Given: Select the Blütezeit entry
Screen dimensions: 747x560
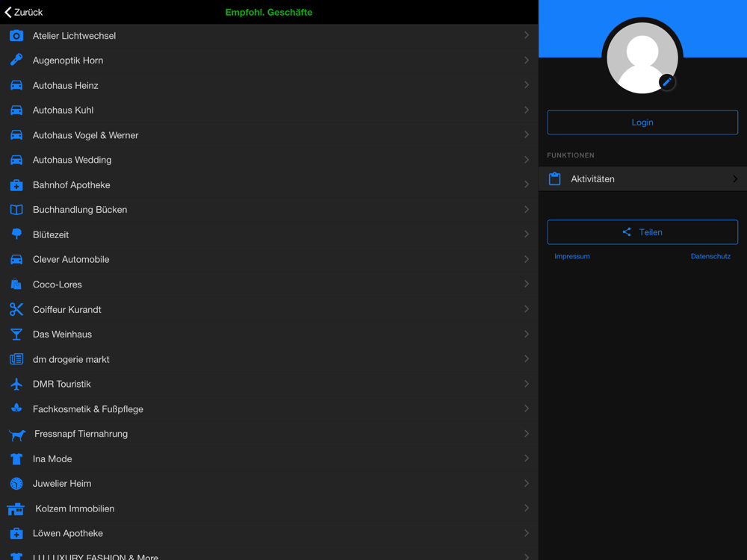Looking at the screenshot, I should [x=269, y=234].
